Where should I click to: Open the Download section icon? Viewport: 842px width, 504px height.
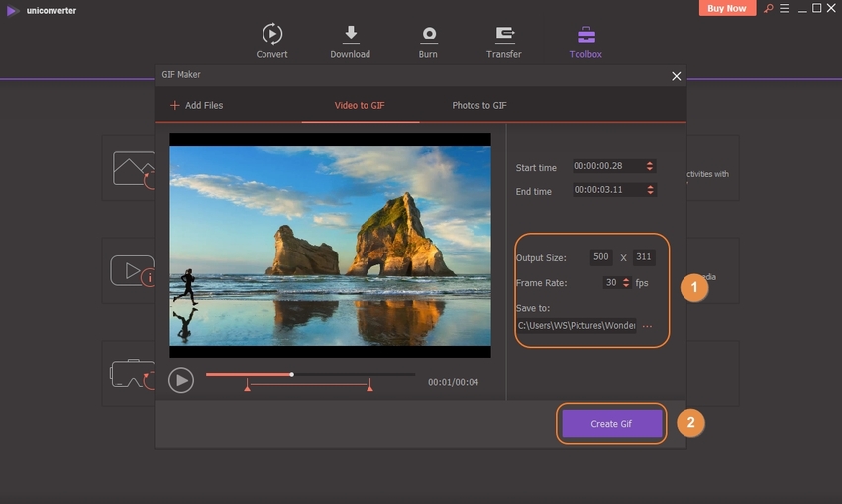[350, 35]
